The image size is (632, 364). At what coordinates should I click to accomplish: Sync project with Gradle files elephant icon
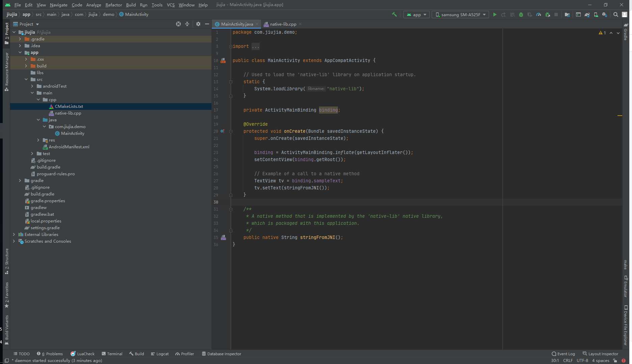pyautogui.click(x=587, y=14)
